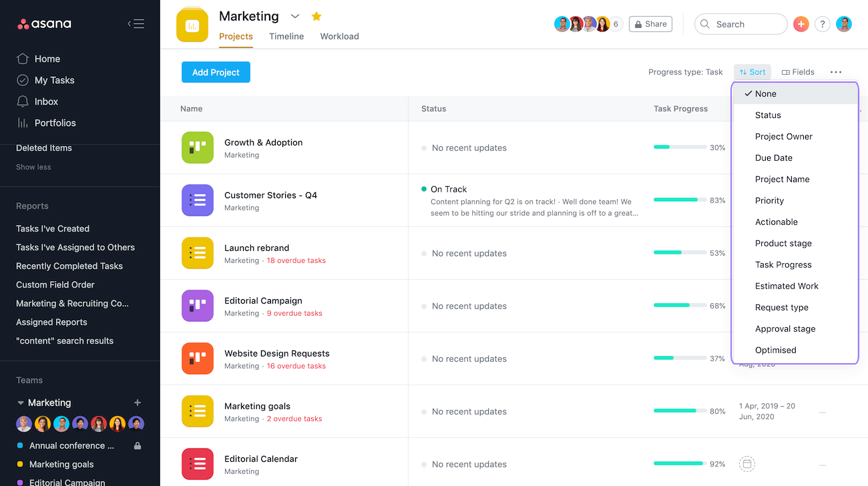
Task: Click the yellow Marketing team icon
Action: pos(192,25)
